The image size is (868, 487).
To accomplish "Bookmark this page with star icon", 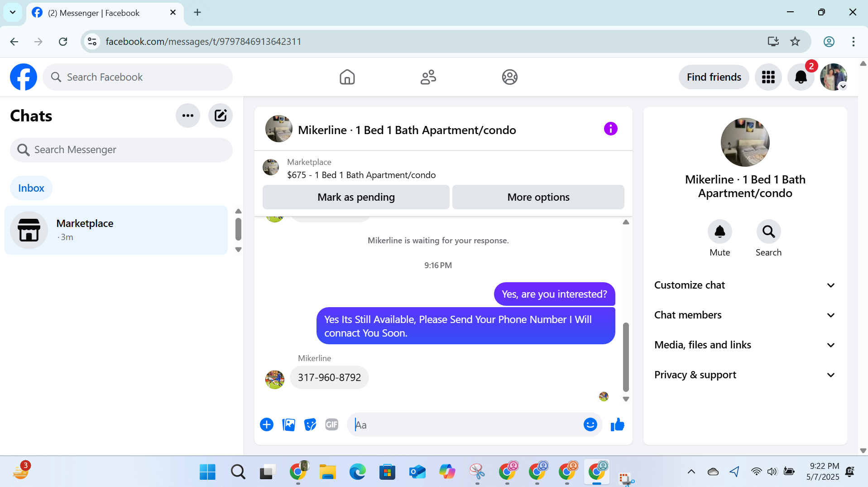I will tap(795, 42).
